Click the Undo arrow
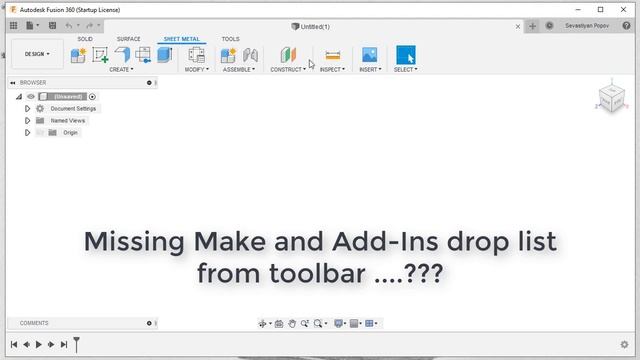The height and width of the screenshot is (360, 640). (x=69, y=26)
